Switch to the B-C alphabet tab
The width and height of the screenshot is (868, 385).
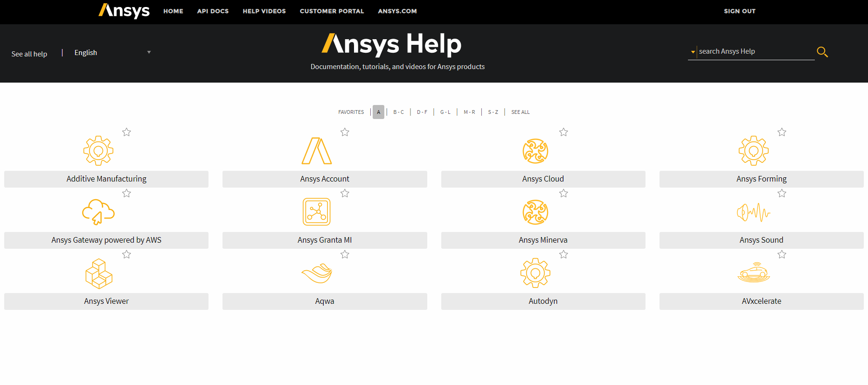pos(398,112)
